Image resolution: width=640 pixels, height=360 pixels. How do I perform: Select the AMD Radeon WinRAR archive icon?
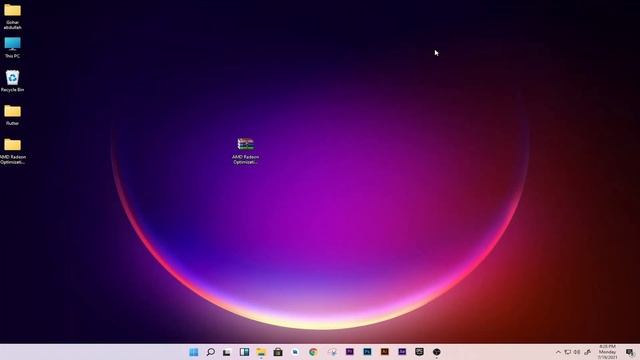245,151
